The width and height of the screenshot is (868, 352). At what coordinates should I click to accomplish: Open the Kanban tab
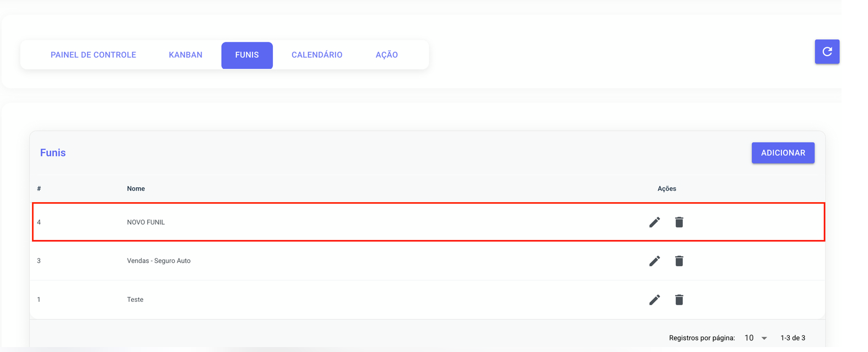pyautogui.click(x=185, y=55)
